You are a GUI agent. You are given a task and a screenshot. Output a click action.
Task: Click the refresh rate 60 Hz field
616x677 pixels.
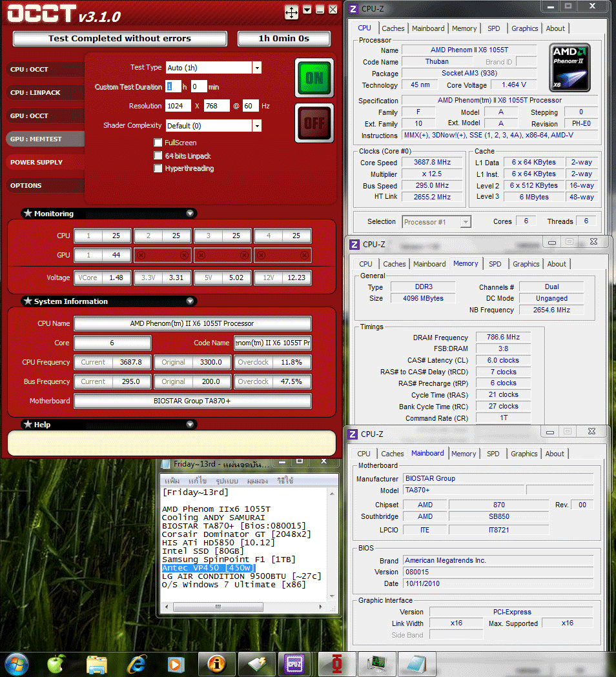pos(250,106)
